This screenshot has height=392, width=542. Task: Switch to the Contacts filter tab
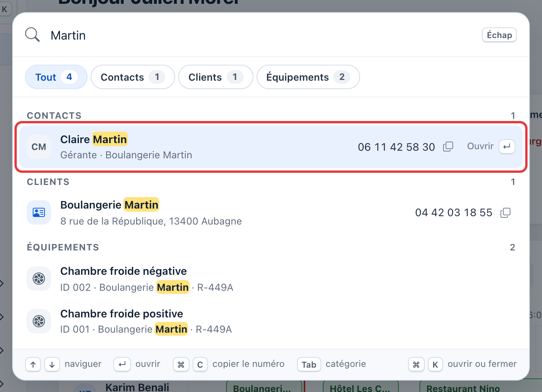click(132, 77)
